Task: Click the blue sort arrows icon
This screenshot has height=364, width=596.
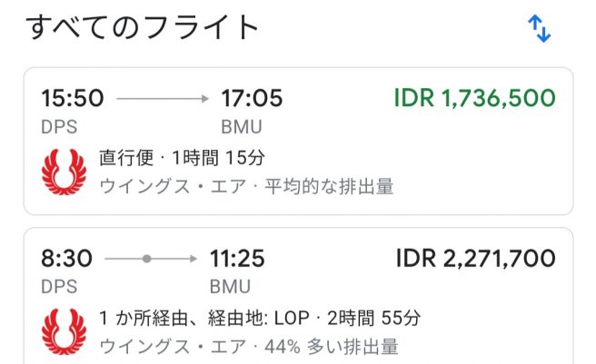Action: coord(539,28)
